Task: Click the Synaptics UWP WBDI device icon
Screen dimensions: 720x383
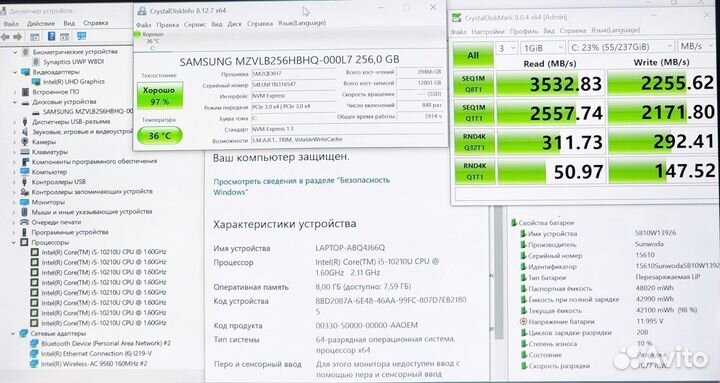Action: 36,62
